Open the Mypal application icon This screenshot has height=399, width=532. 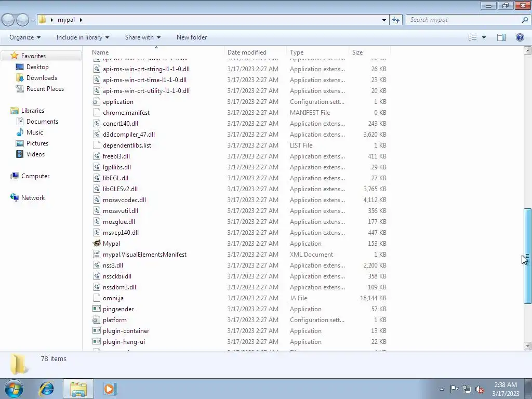point(97,243)
